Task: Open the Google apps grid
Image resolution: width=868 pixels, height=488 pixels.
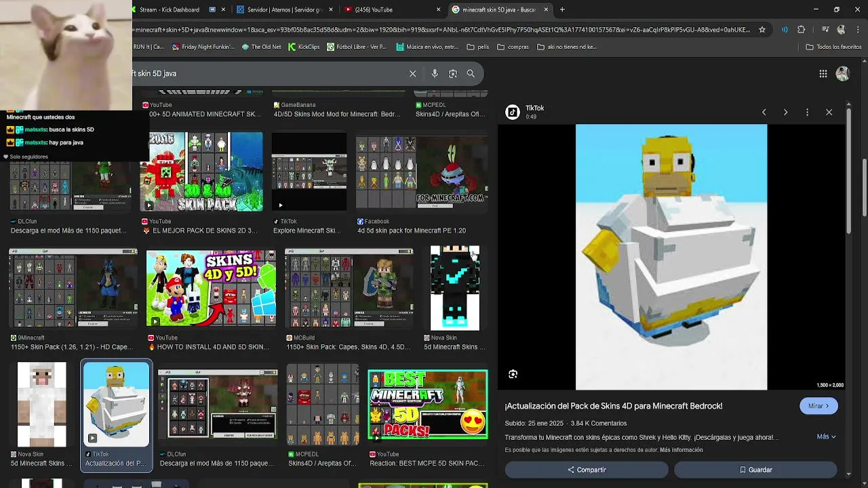Action: coord(823,74)
